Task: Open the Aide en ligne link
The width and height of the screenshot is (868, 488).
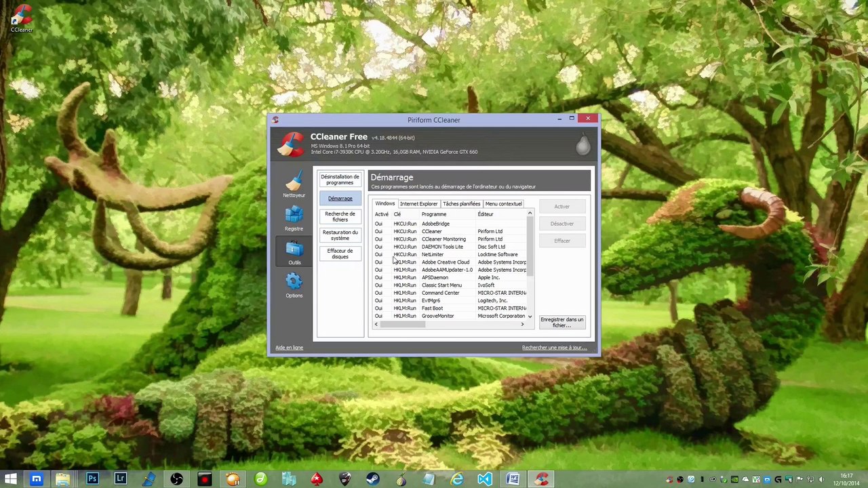Action: pos(289,348)
